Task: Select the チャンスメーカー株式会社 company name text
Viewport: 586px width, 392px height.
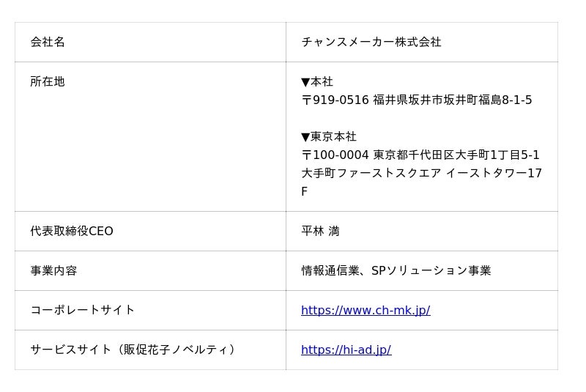Action: (x=371, y=42)
